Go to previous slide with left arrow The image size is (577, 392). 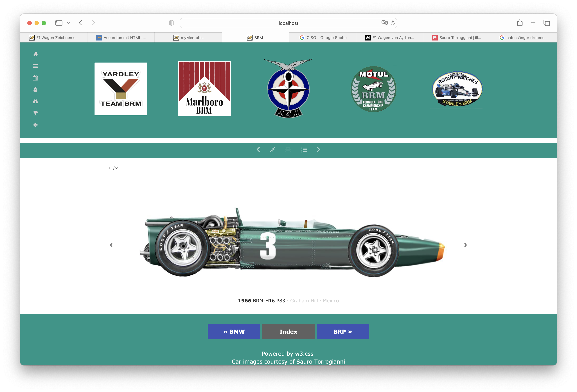[111, 245]
